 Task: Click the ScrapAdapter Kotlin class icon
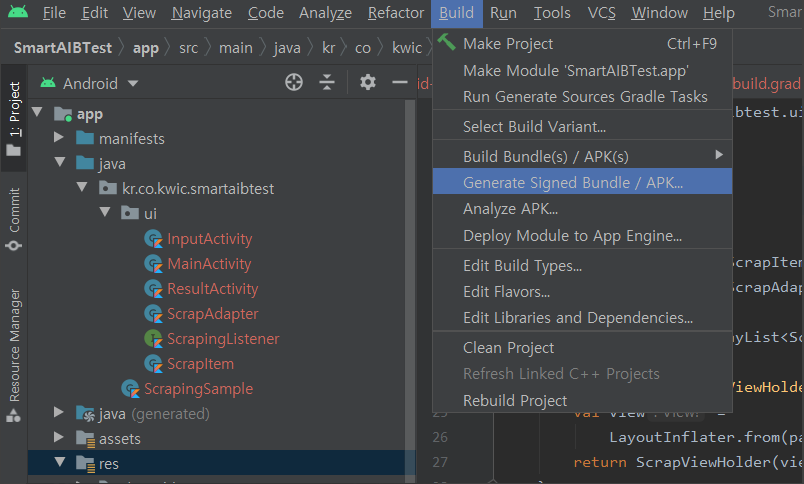coord(153,314)
